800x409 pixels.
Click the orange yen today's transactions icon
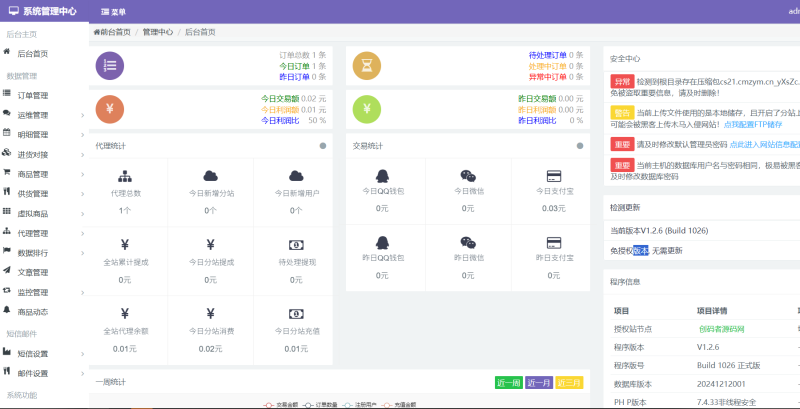[x=110, y=109]
